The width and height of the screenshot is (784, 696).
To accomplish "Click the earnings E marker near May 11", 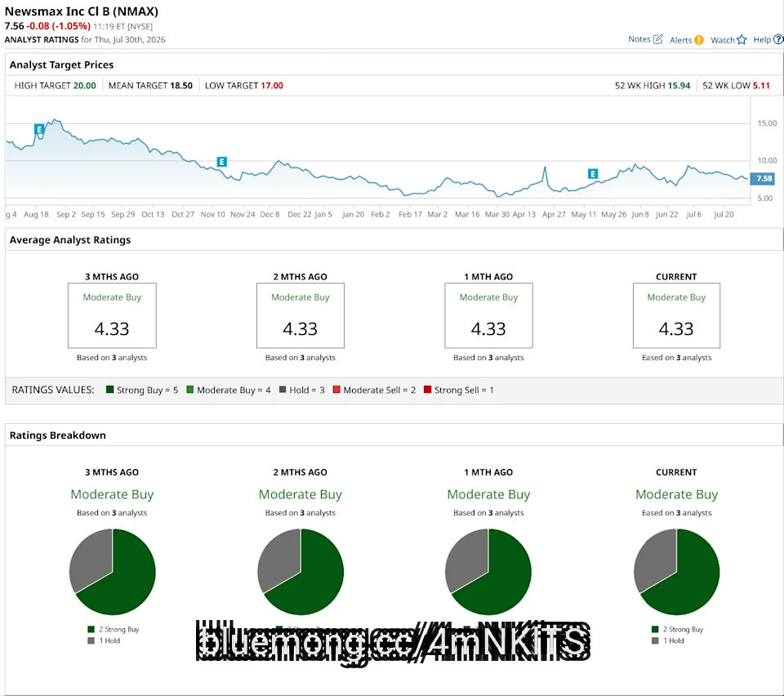I will coord(593,173).
